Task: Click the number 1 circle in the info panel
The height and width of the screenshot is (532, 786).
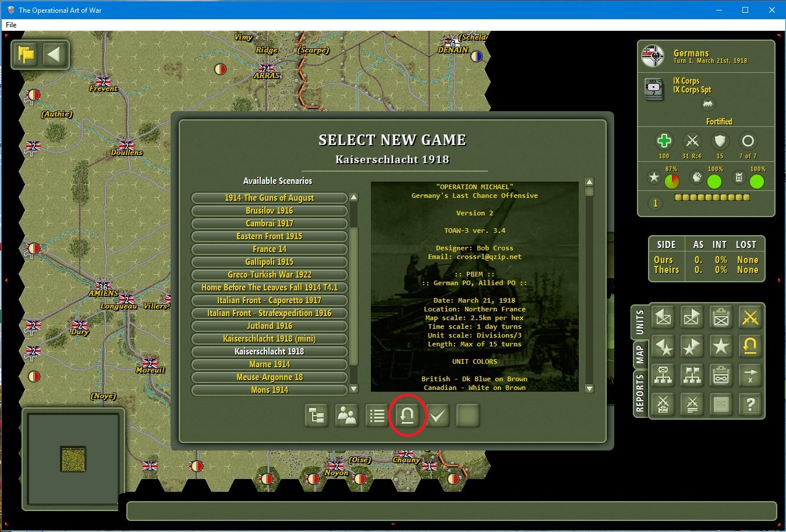Action: tap(656, 203)
